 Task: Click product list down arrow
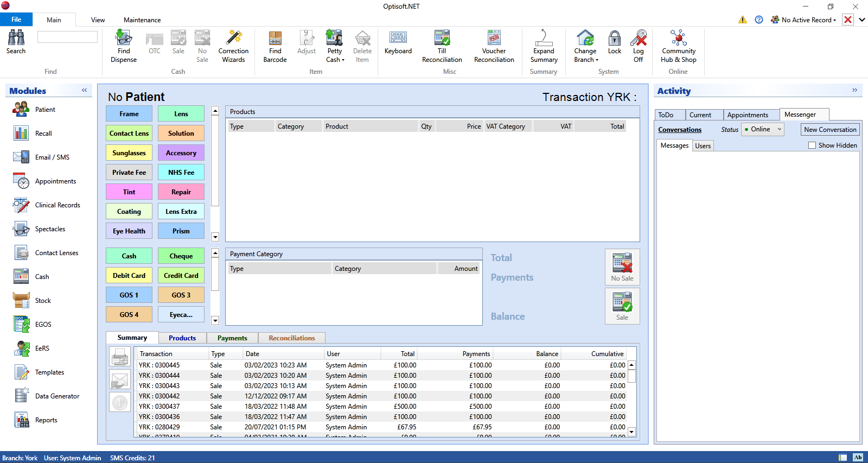pos(215,237)
